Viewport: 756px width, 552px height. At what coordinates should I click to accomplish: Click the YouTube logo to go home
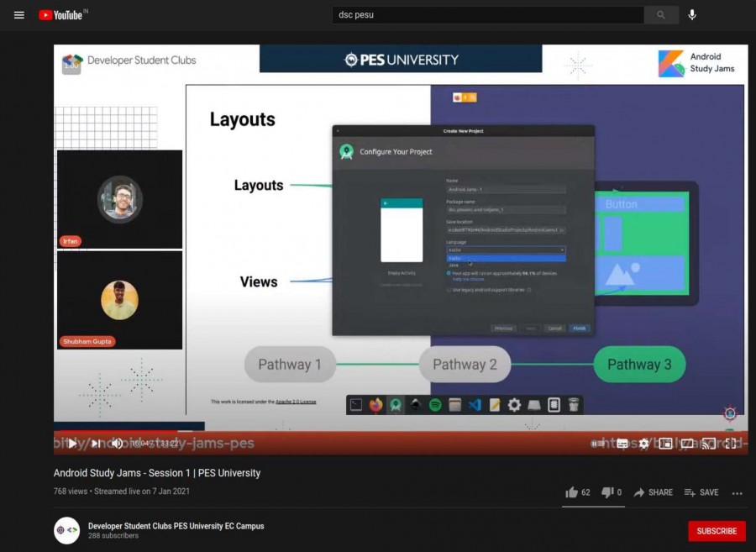pyautogui.click(x=60, y=15)
